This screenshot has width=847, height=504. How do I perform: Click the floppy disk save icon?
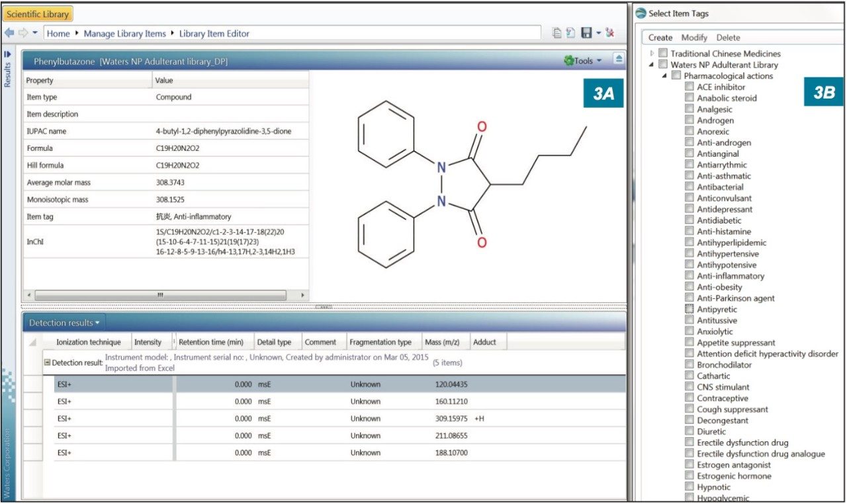coord(586,33)
